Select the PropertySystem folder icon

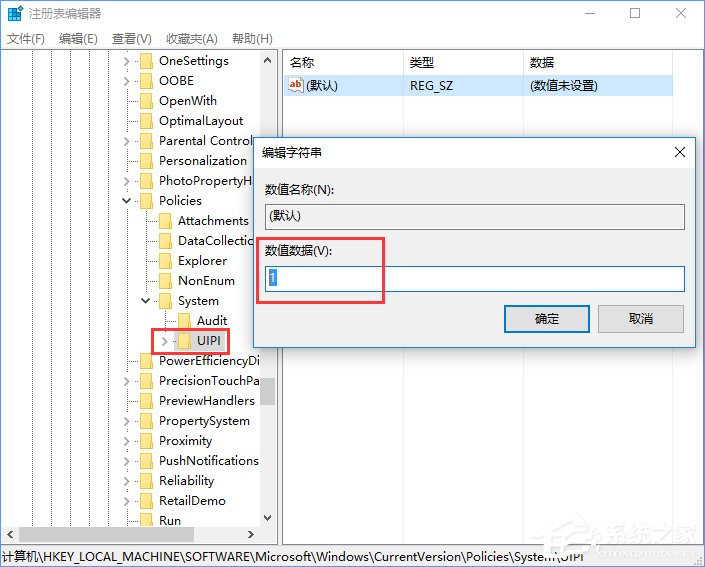point(146,421)
